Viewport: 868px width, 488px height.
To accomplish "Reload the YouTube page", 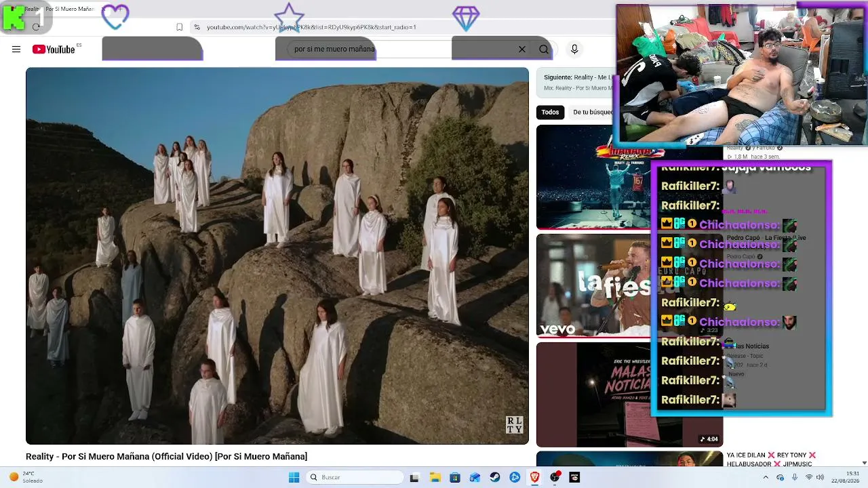I will click(x=36, y=27).
